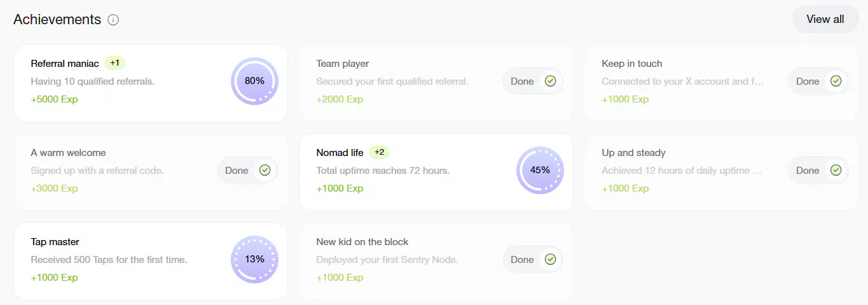Select the Done pill on Team player
The image size is (868, 305).
pos(533,81)
